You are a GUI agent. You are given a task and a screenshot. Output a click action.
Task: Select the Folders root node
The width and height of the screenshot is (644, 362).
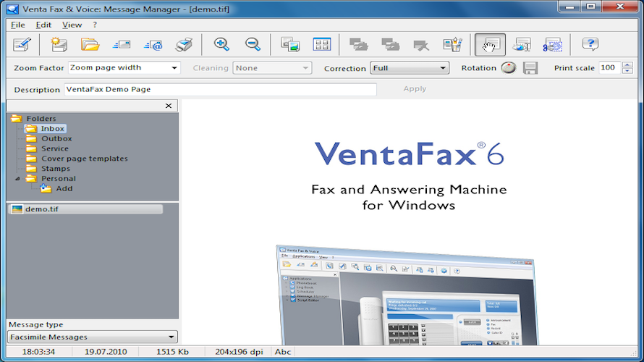(41, 118)
